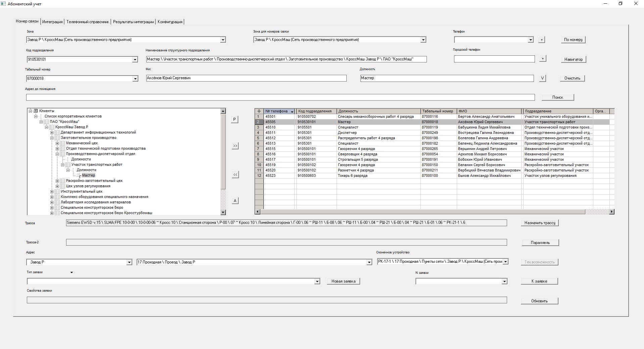Click the Параллель button
644x349 pixels.
[x=540, y=243]
